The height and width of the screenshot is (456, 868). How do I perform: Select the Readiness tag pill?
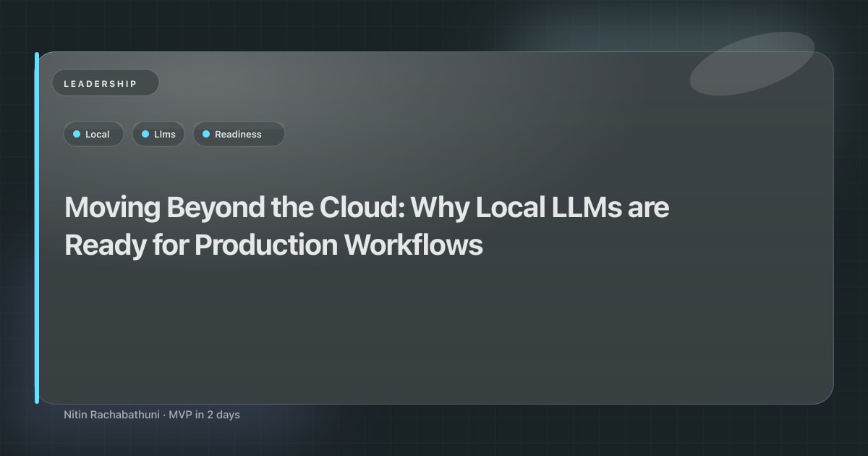pyautogui.click(x=239, y=134)
